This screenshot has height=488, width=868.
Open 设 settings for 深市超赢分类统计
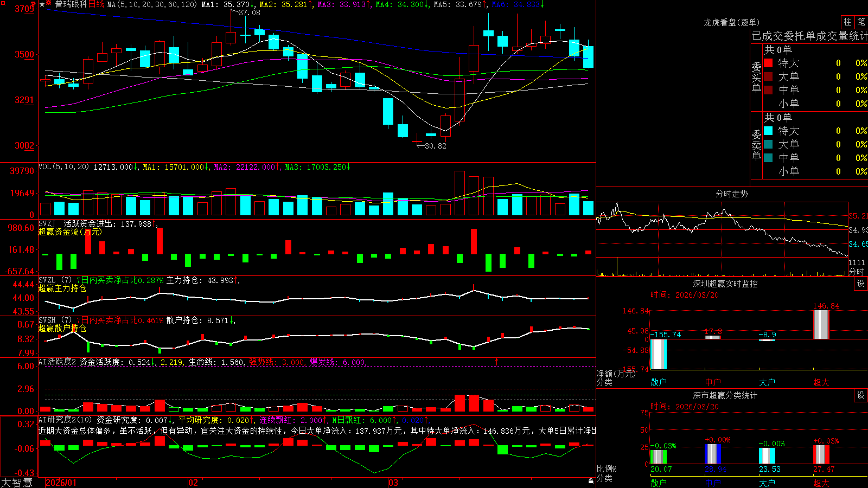tap(861, 395)
